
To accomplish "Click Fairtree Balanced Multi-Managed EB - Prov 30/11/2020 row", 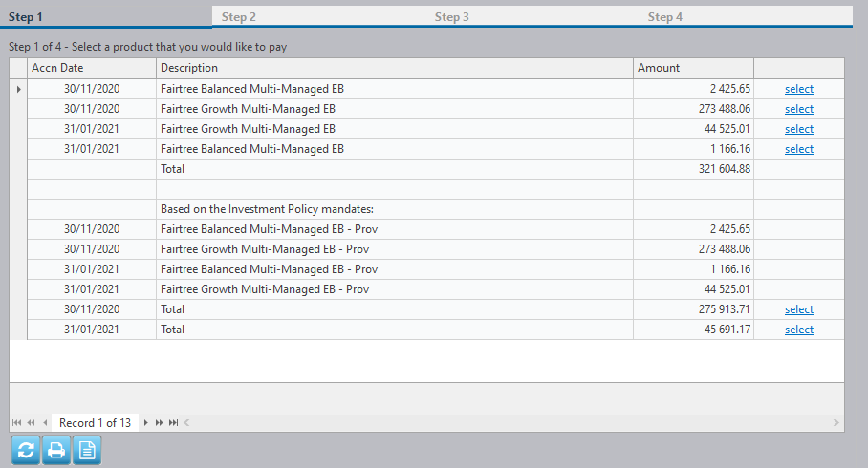I will (436, 229).
